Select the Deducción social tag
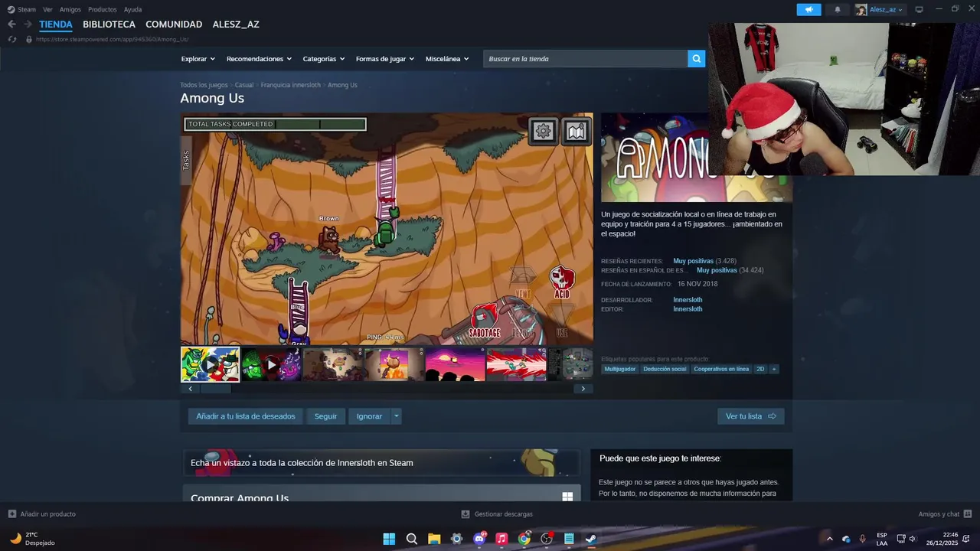Viewport: 980px width, 551px height. pyautogui.click(x=665, y=369)
